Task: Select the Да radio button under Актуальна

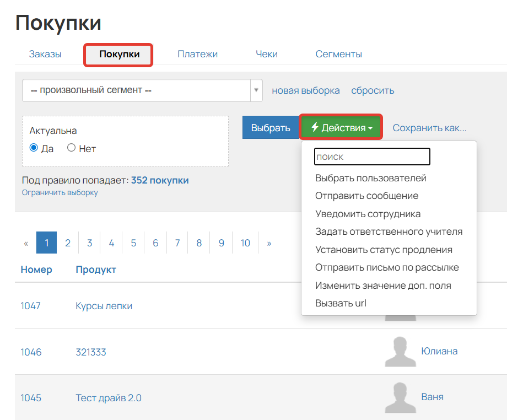Action: click(34, 148)
